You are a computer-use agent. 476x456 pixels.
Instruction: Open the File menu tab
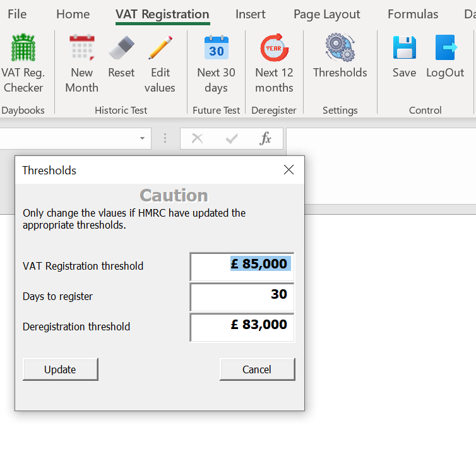point(17,15)
